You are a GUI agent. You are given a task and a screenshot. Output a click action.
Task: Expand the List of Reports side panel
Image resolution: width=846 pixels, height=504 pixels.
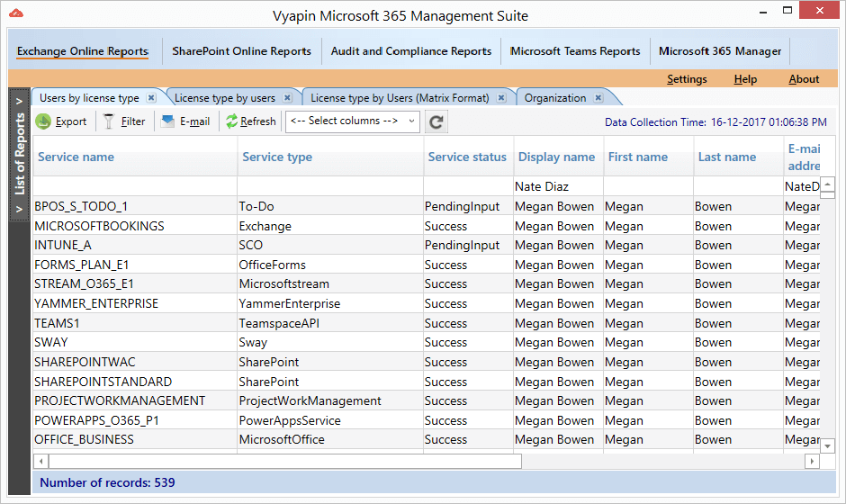[x=20, y=154]
